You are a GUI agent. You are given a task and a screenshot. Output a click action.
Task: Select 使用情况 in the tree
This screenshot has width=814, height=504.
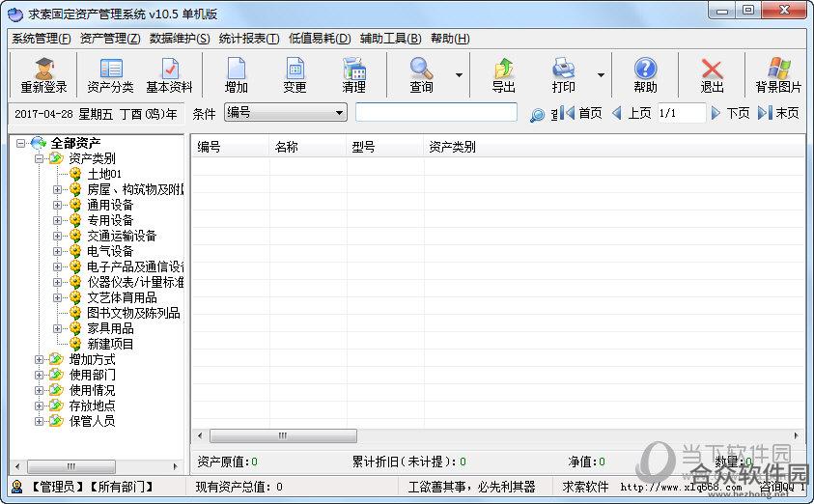[93, 390]
